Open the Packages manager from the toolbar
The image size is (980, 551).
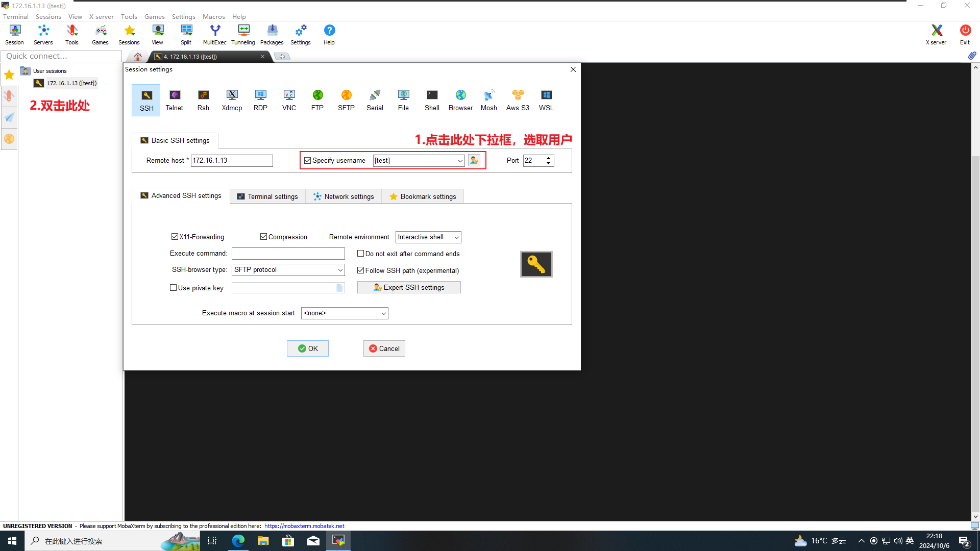pos(272,34)
